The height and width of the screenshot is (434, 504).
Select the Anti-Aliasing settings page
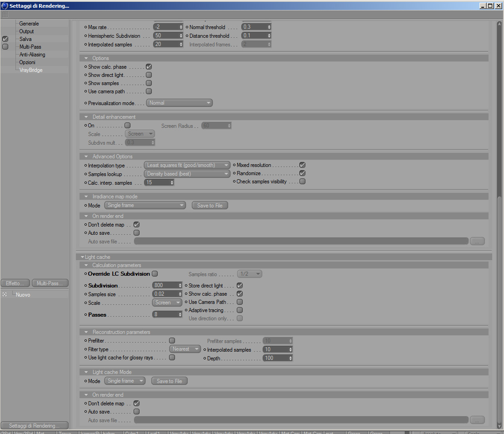(32, 55)
